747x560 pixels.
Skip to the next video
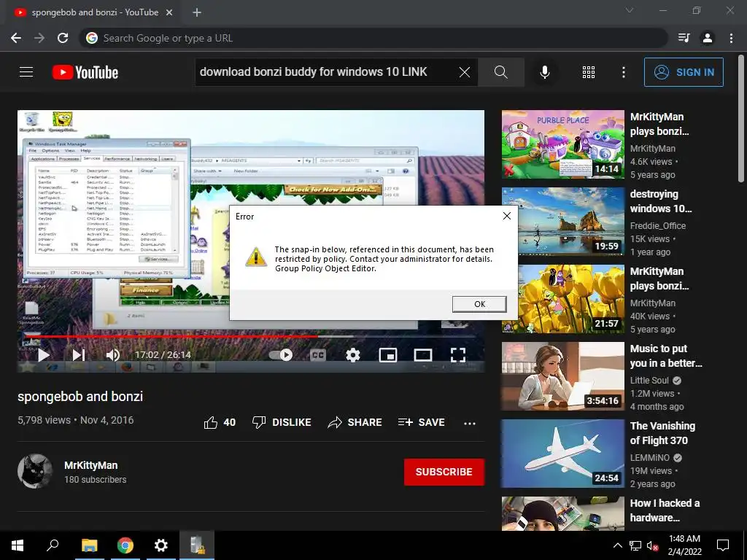pyautogui.click(x=79, y=355)
